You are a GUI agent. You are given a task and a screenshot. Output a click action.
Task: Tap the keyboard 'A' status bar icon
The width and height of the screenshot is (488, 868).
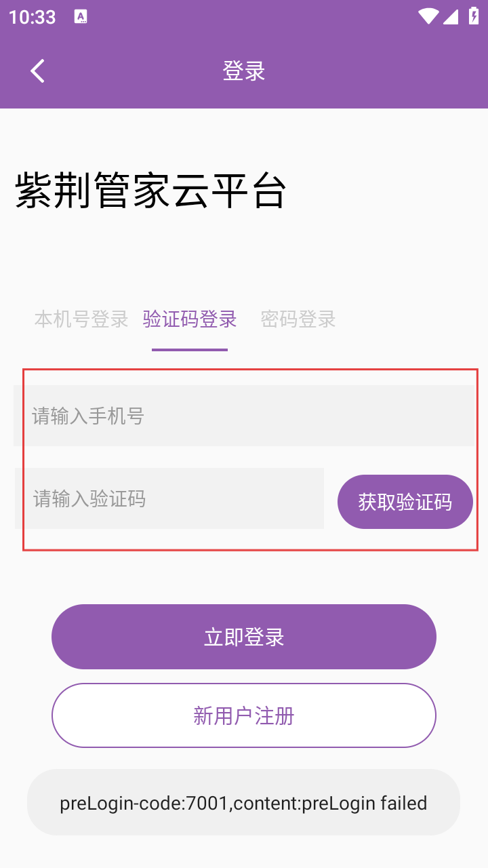(x=81, y=17)
